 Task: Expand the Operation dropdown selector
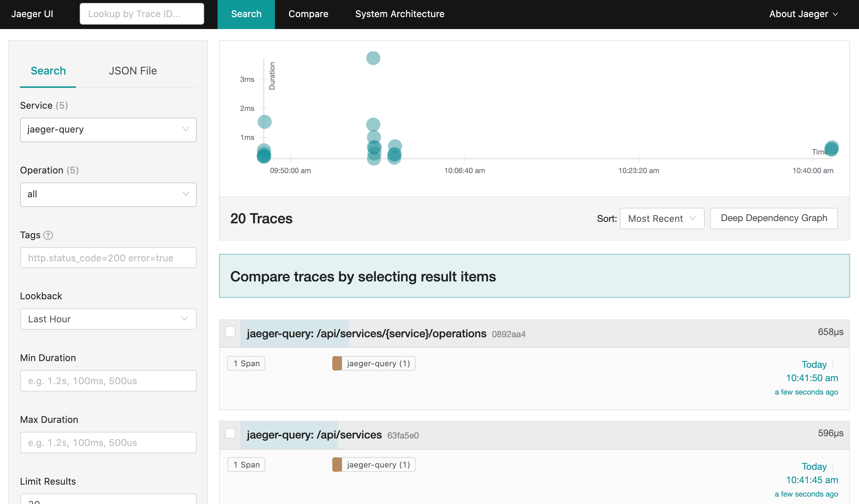click(108, 193)
